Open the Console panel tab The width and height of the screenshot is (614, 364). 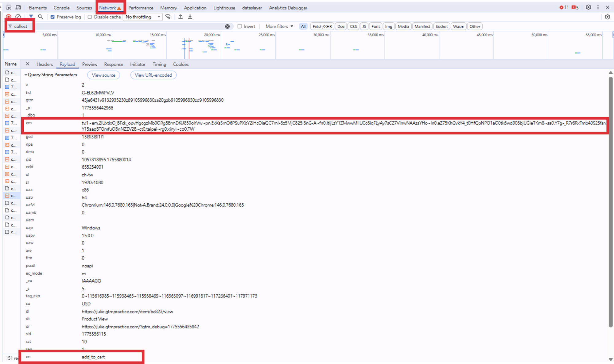61,8
